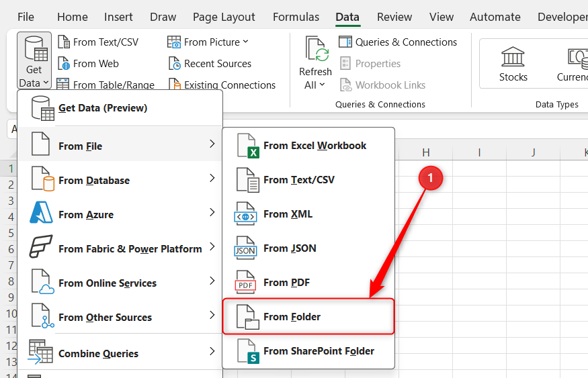588x378 pixels.
Task: Click the From Online Services cloud icon
Action: 42,281
